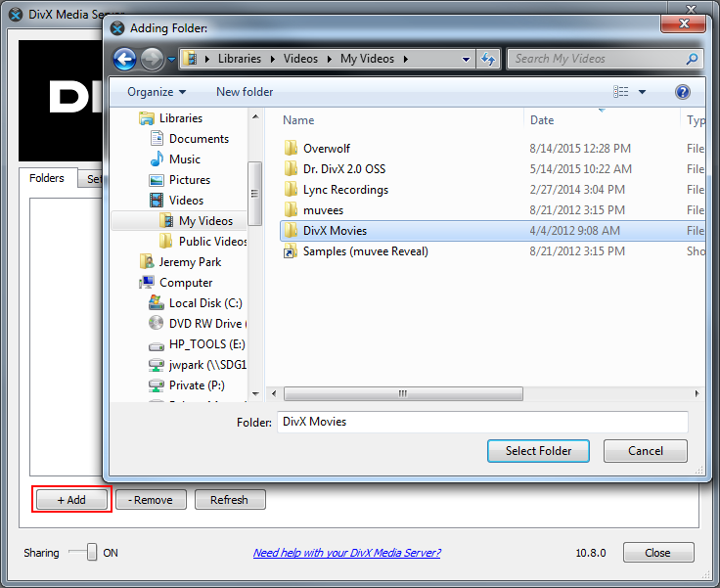Switch to Folders tab in DivX Media Server
This screenshot has width=720, height=588.
46,178
